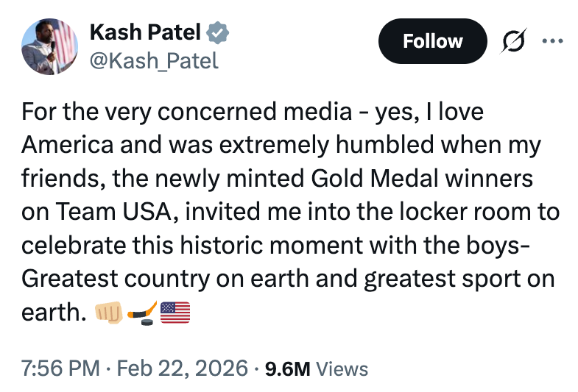Open Kash Patel's profile avatar picture
The image size is (578, 392).
(50, 46)
